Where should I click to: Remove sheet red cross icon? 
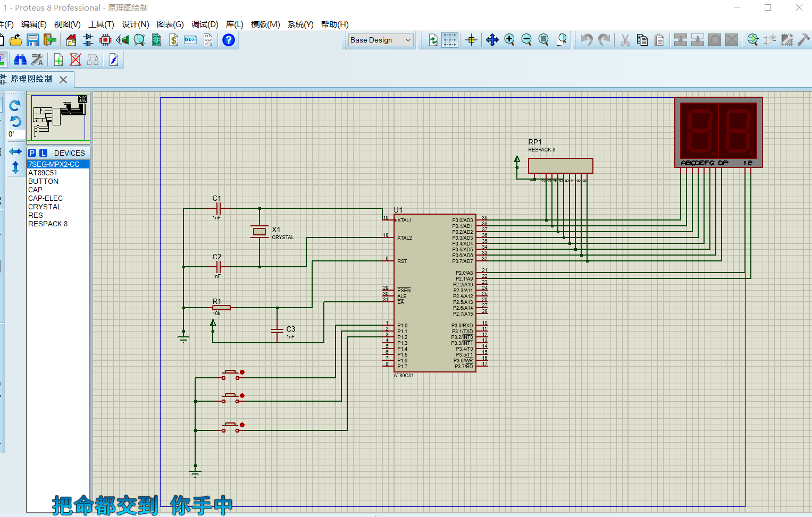coord(76,60)
